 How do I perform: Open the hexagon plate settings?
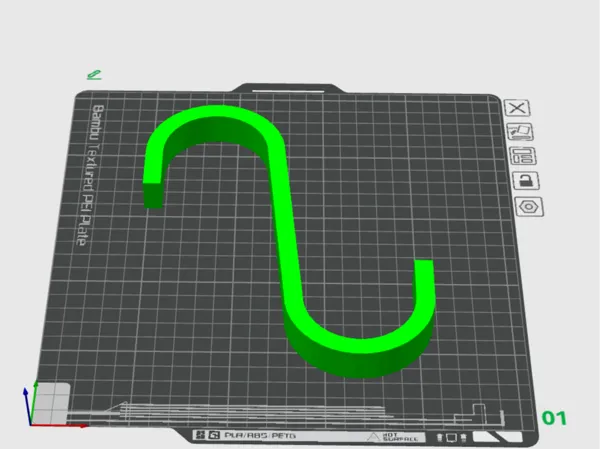pos(529,207)
